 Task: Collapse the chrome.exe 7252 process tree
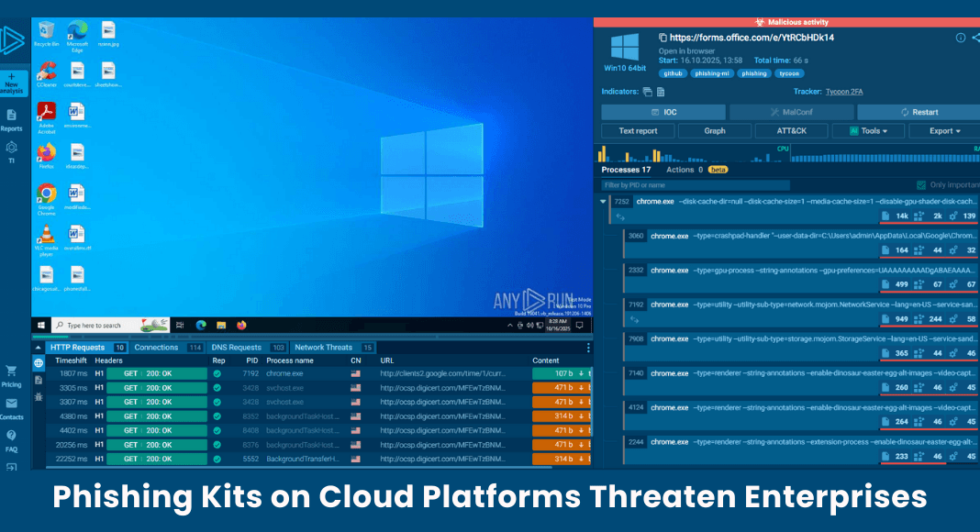point(602,202)
